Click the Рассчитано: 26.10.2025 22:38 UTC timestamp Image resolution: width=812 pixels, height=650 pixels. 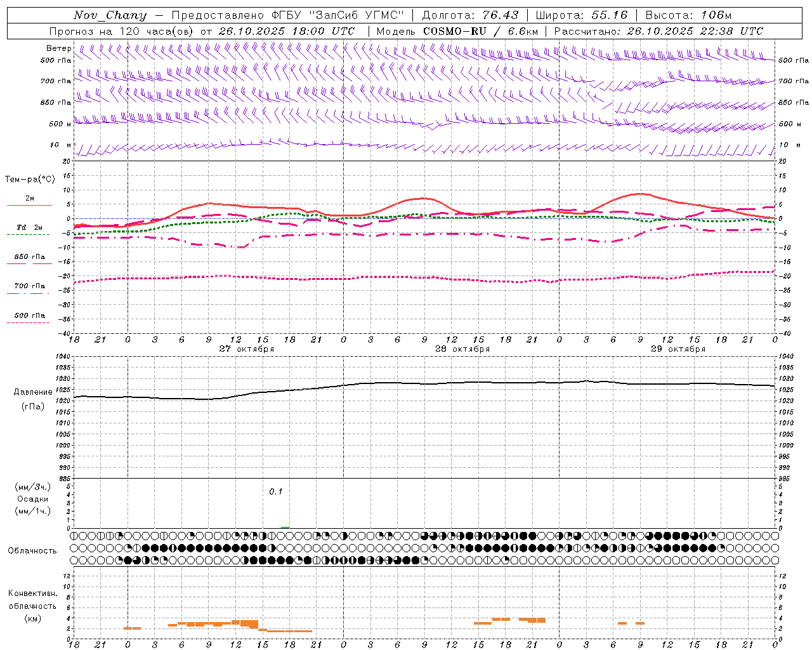(658, 31)
